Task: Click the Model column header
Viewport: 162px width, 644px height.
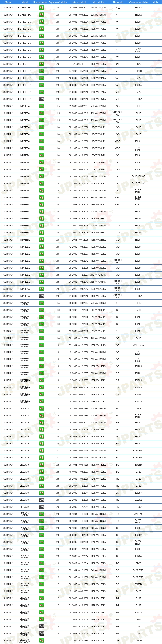Action: click(x=24, y=2)
